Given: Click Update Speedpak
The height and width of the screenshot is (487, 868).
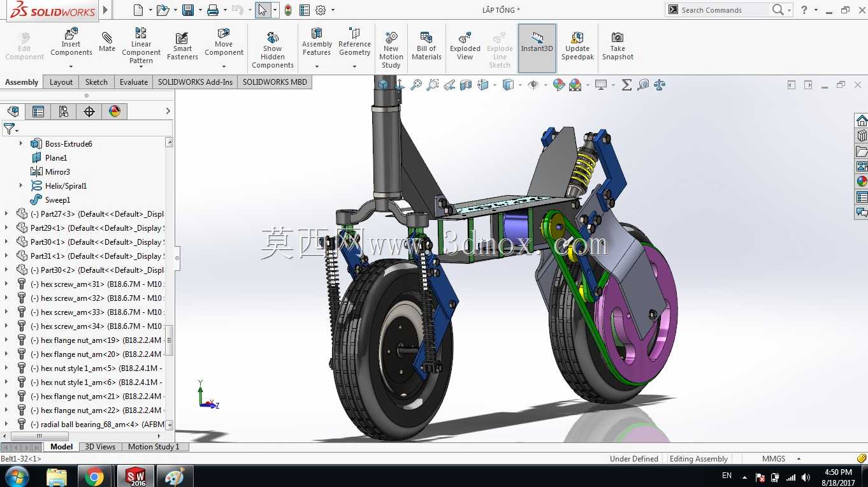Looking at the screenshot, I should point(577,46).
